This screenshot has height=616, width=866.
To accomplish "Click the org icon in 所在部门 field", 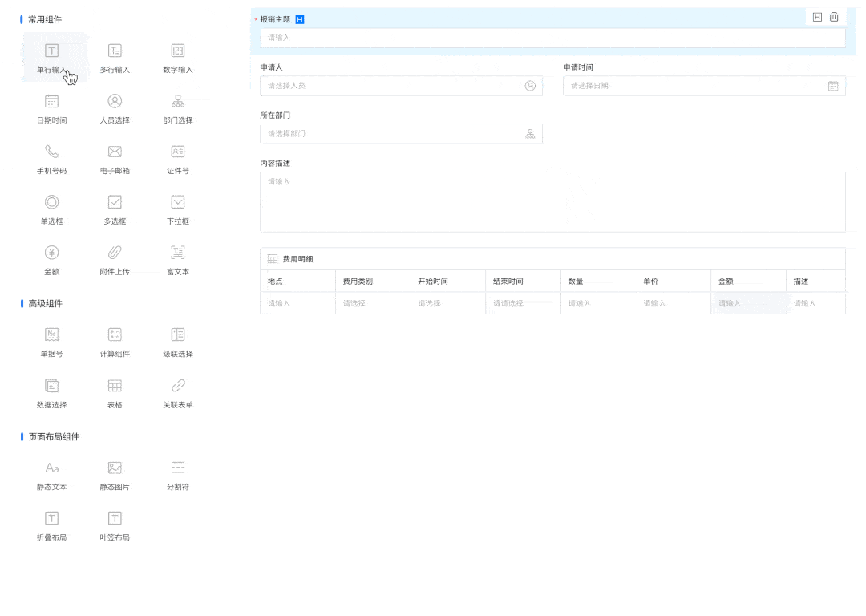I will click(x=530, y=134).
